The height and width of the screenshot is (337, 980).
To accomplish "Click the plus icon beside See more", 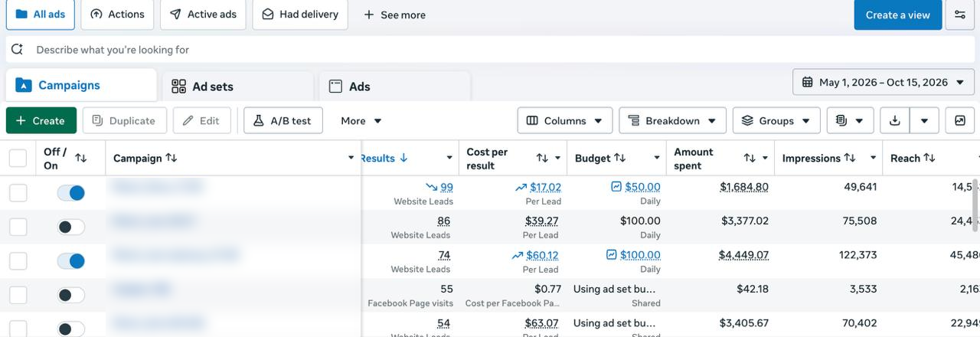I will click(369, 15).
